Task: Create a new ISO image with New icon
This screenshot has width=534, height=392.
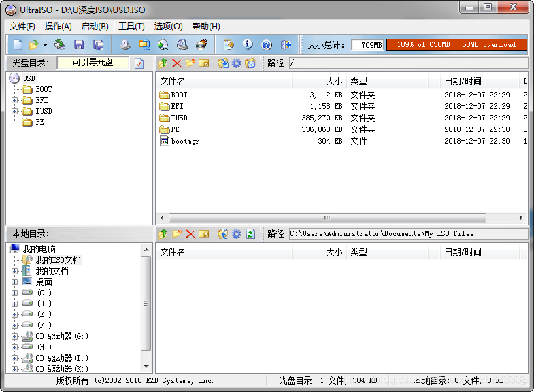Action: tap(18, 45)
